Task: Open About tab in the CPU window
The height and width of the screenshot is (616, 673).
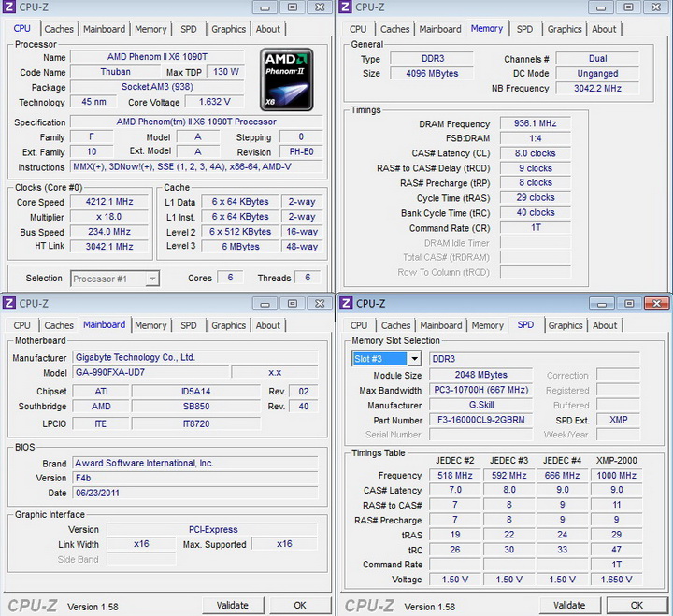Action: [x=268, y=29]
